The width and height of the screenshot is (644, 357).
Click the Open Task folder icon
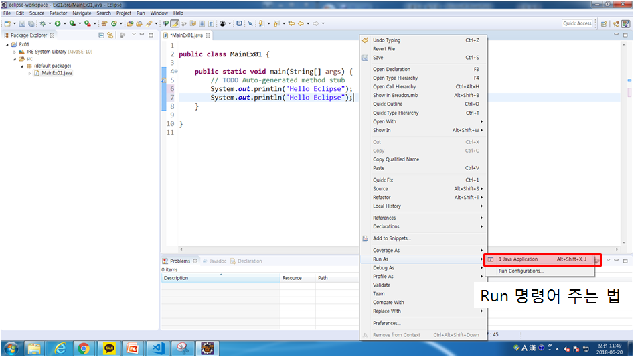139,24
